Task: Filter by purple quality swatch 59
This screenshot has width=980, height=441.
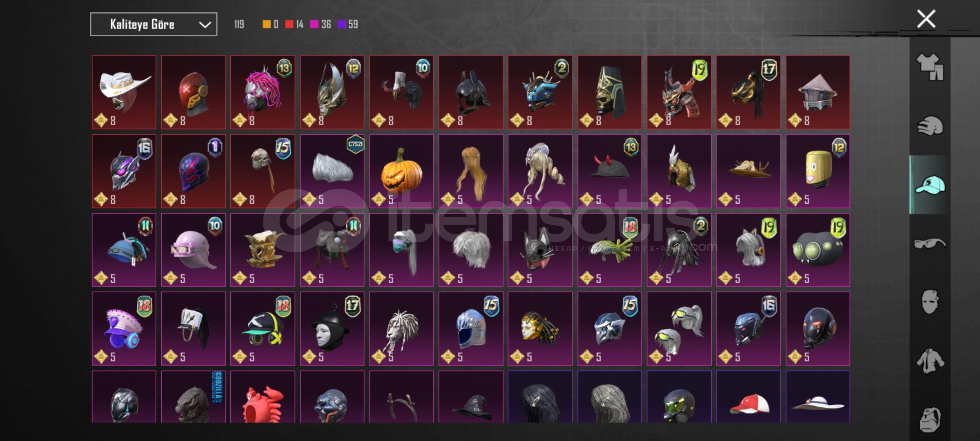Action: (x=347, y=24)
